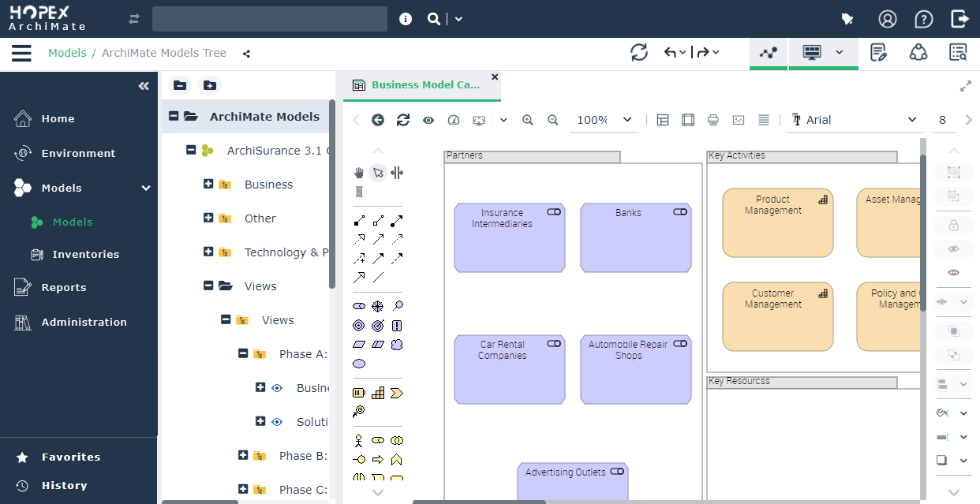The height and width of the screenshot is (504, 980).
Task: Click the Models breadcrumb link
Action: 67,53
